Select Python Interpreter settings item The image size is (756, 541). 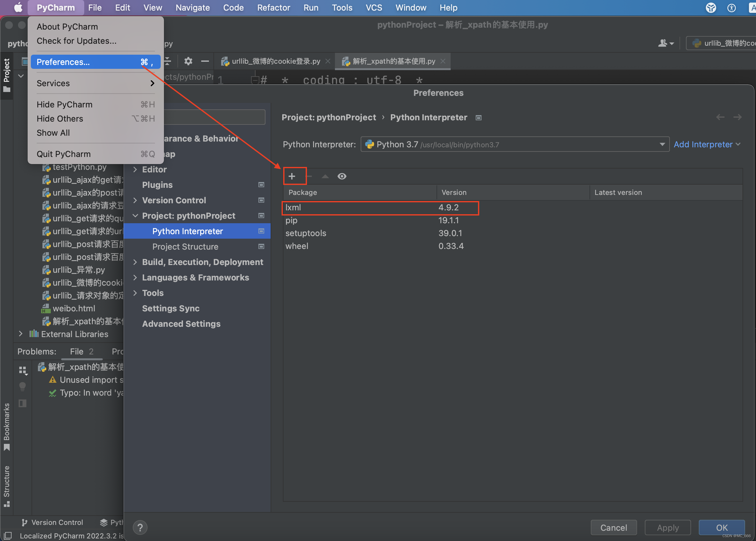coord(197,231)
